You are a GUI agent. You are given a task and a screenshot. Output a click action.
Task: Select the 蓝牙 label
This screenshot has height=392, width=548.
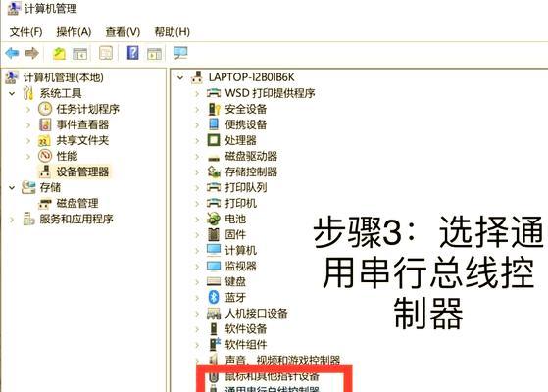pyautogui.click(x=235, y=297)
